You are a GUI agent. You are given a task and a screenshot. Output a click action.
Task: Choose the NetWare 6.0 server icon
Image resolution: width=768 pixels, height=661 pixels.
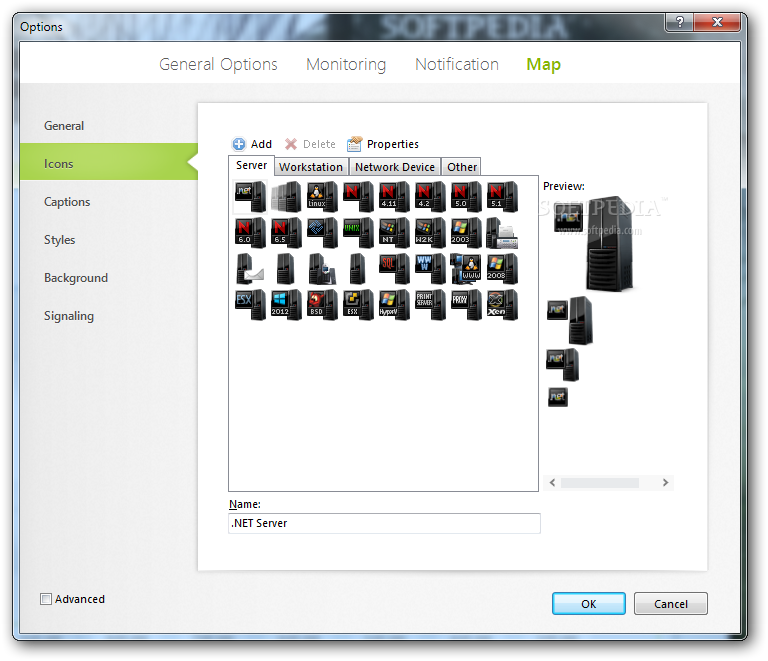pos(250,233)
